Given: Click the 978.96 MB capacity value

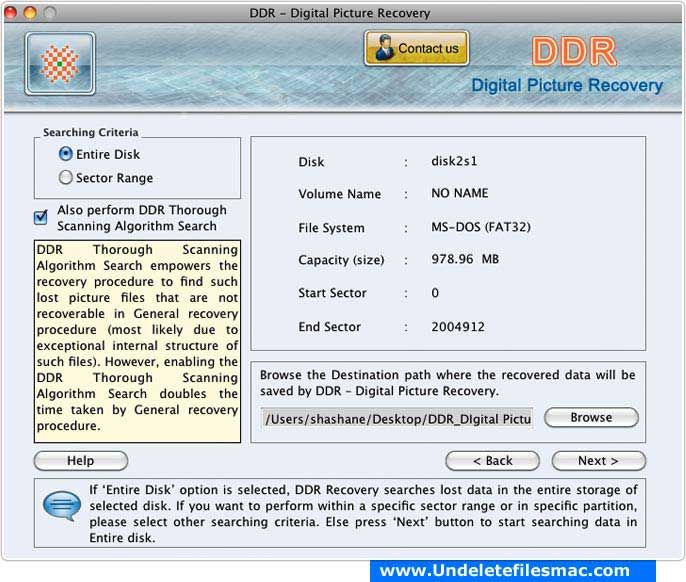Looking at the screenshot, I should [465, 259].
